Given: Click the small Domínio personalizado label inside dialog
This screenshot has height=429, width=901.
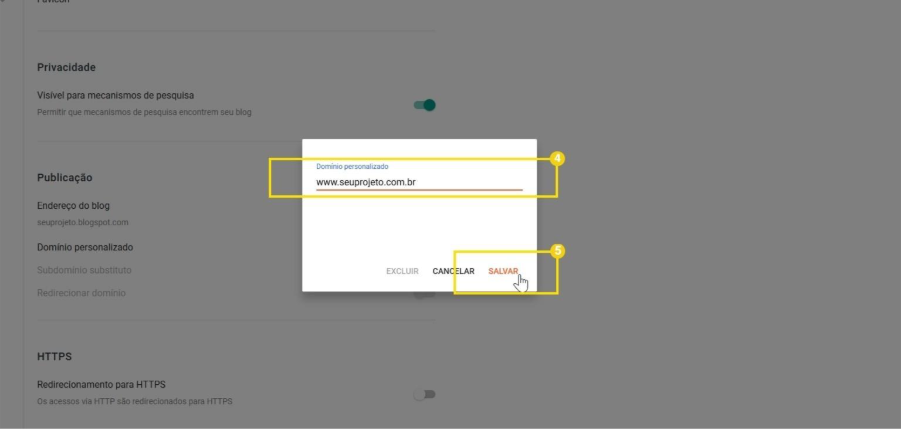Looking at the screenshot, I should pyautogui.click(x=352, y=166).
